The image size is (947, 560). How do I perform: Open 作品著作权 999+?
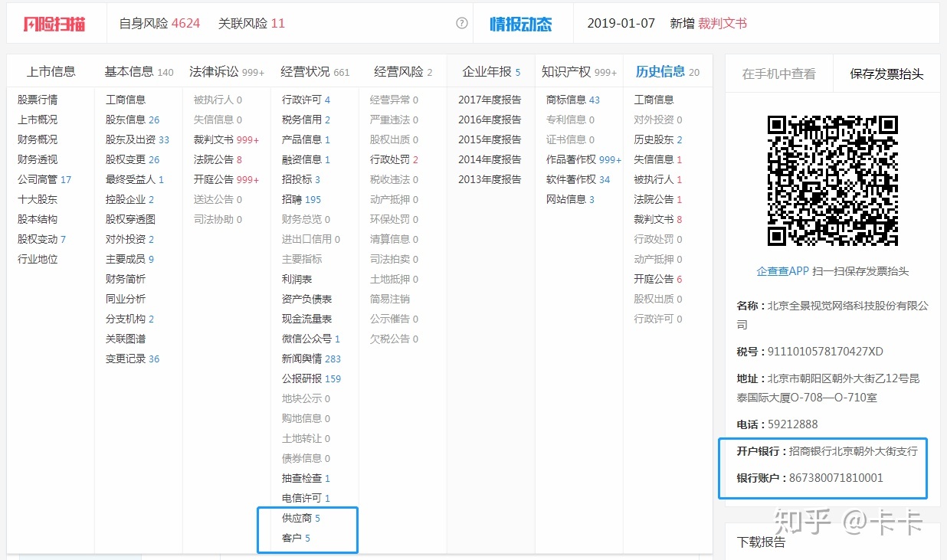(x=584, y=159)
